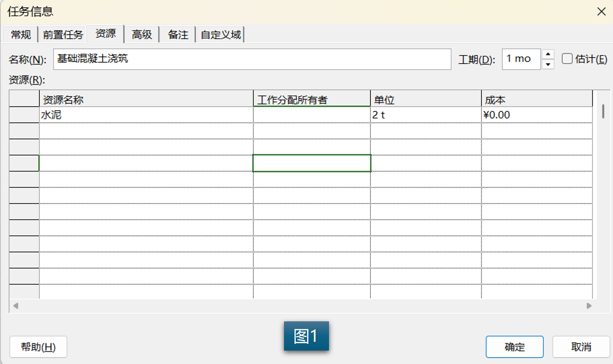Click the 名称 input field
Viewport: 613px width, 364px height.
pyautogui.click(x=252, y=59)
